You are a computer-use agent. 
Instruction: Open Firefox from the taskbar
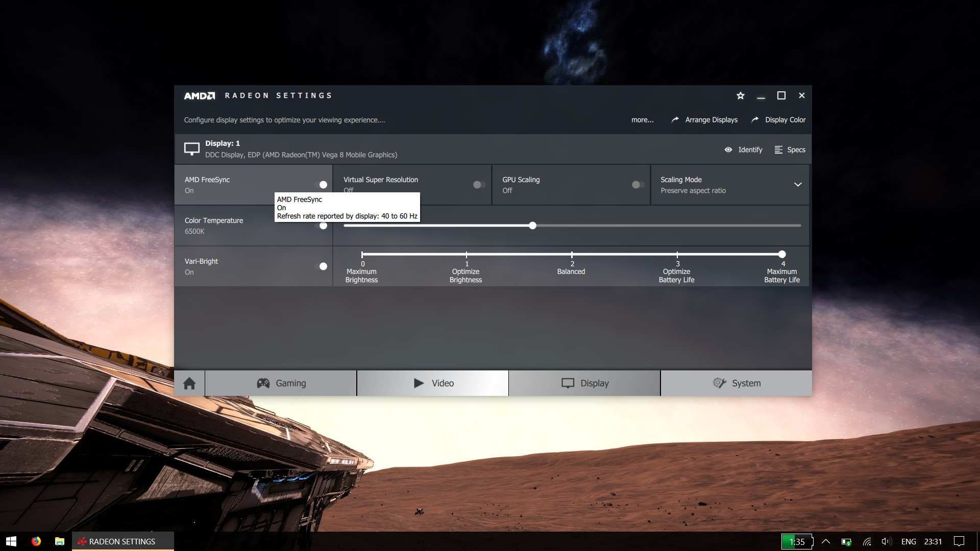click(x=36, y=541)
